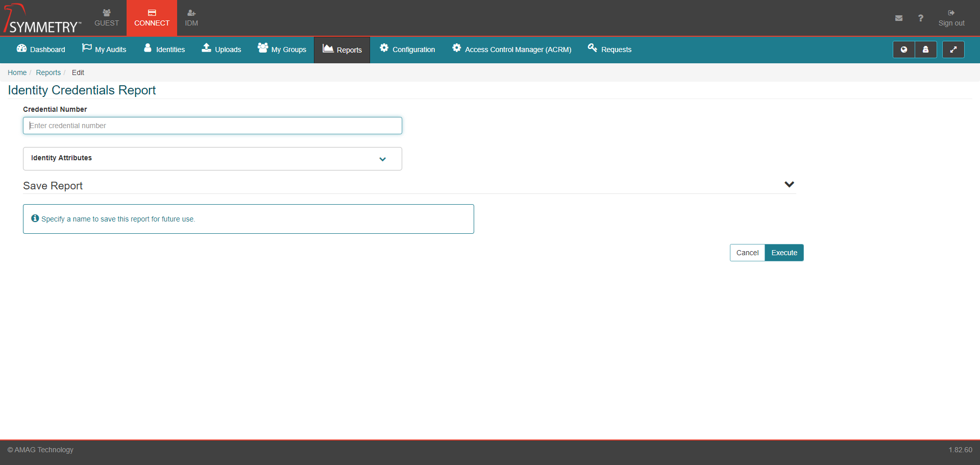The image size is (980, 465).
Task: Click the My Groups people icon
Action: 263,48
